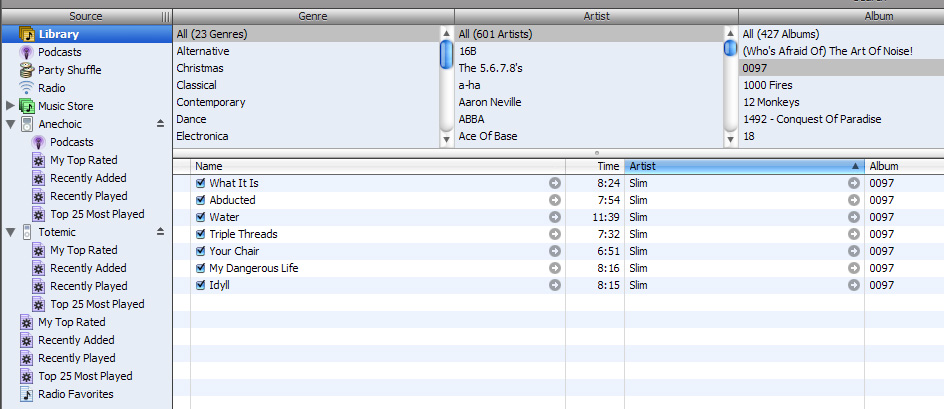Open Top 25 Most Played under Totemic
The width and height of the screenshot is (944, 409).
[98, 304]
